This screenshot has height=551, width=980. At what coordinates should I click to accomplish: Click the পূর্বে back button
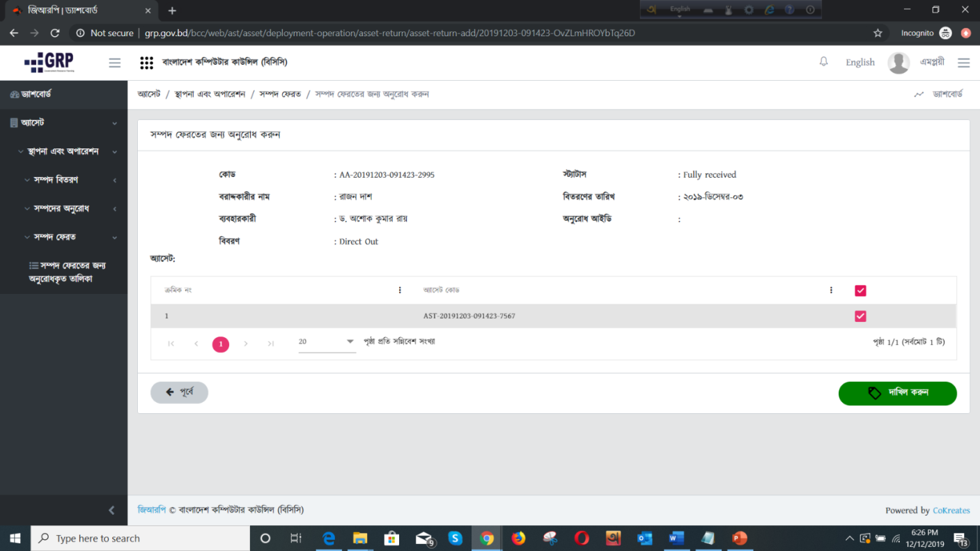click(179, 392)
